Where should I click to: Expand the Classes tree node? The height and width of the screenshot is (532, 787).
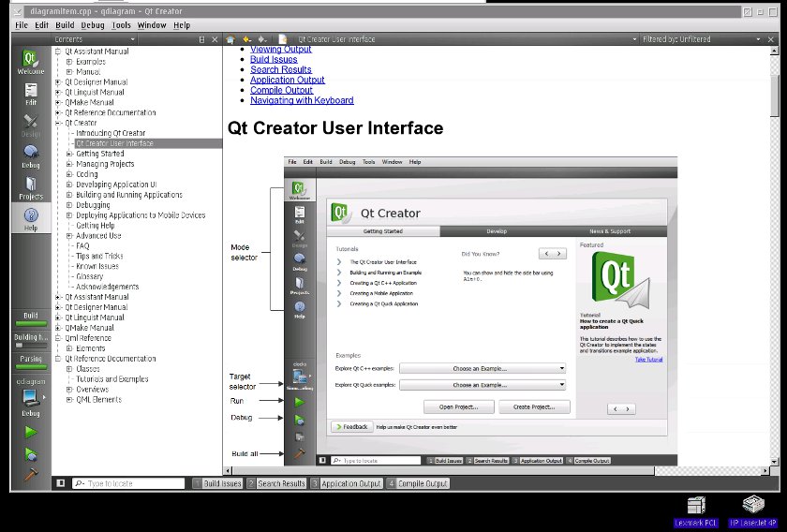69,369
